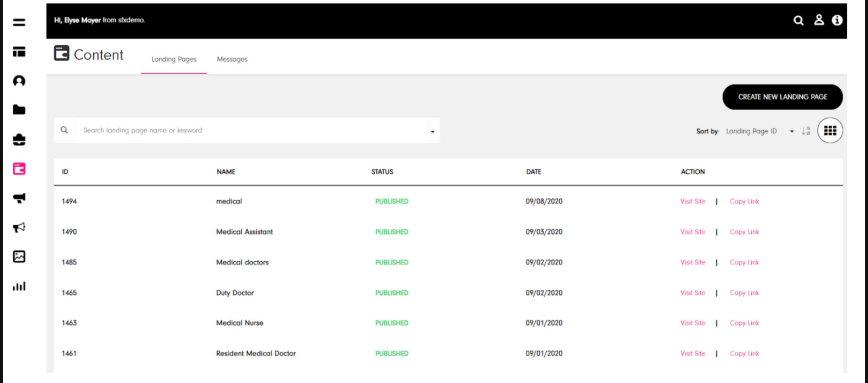Copy Link for Duty Doctor
Screen dimensions: 868x383
744,293
